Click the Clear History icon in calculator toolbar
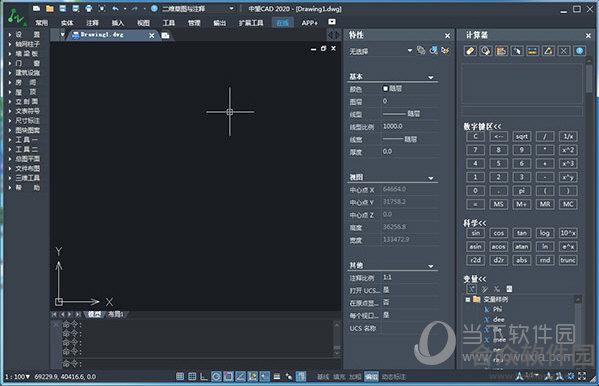Image resolution: width=599 pixels, height=386 pixels. 486,51
